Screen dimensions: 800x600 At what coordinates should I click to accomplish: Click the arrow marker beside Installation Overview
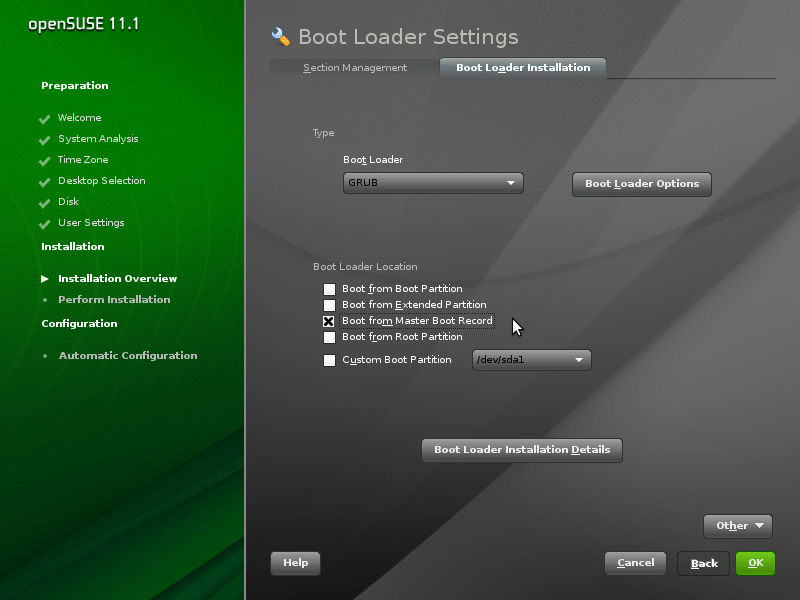click(45, 279)
